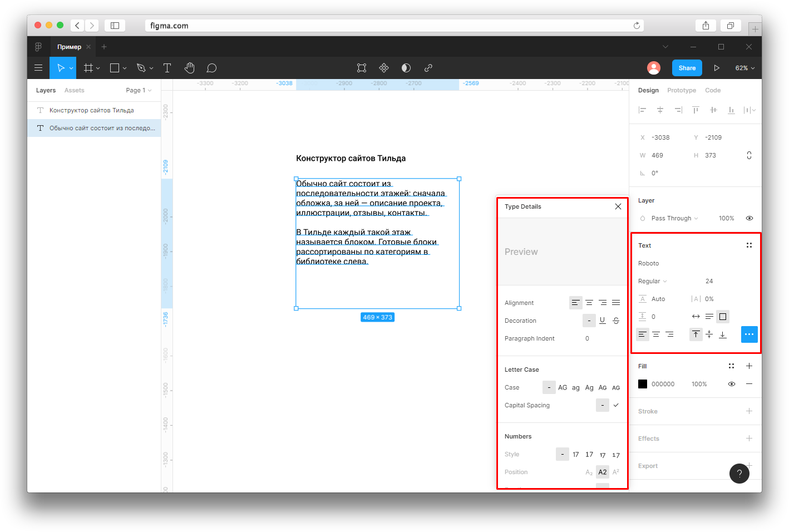Align text to bottom in Text panel
Screen dimensions: 789x532
(x=723, y=334)
